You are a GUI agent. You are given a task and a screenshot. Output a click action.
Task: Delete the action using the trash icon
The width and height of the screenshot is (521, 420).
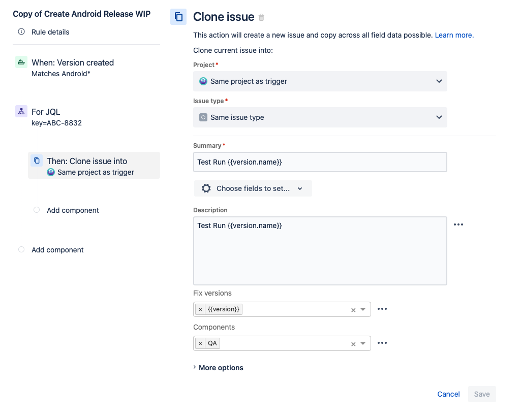pyautogui.click(x=261, y=17)
